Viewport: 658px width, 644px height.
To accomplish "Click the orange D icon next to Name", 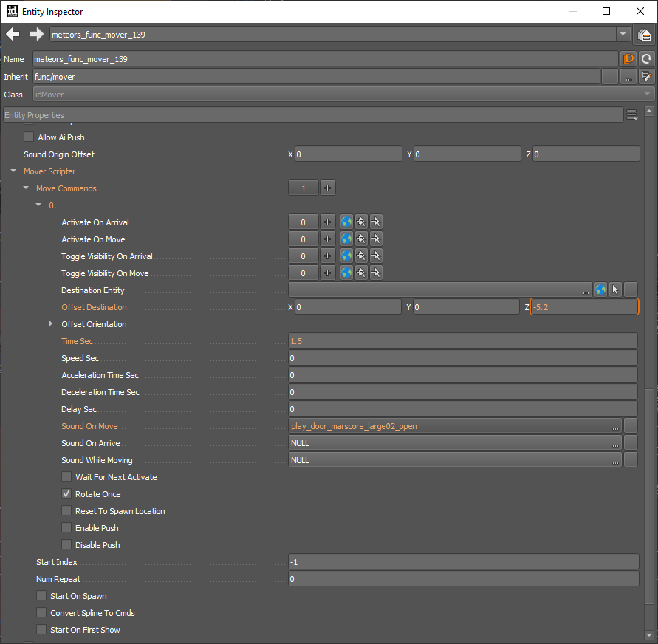I will coord(628,59).
